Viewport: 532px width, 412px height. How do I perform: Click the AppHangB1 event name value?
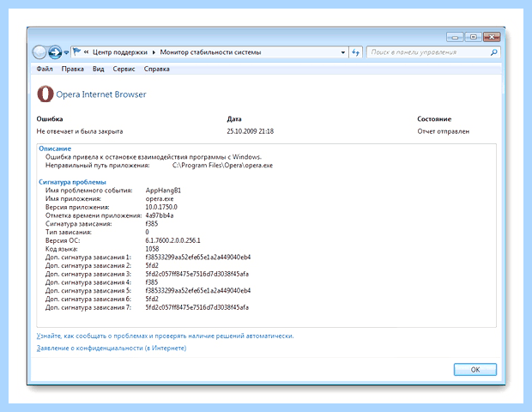click(x=163, y=191)
